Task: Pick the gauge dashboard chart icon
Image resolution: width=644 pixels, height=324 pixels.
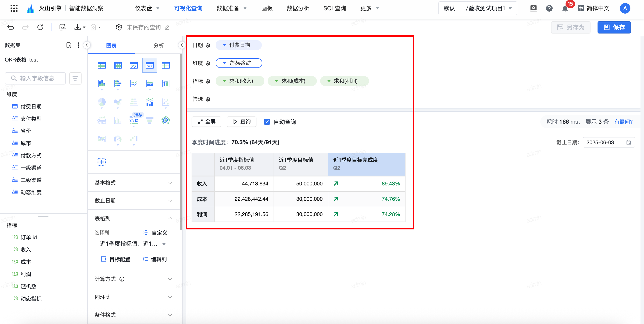Action: point(117,139)
